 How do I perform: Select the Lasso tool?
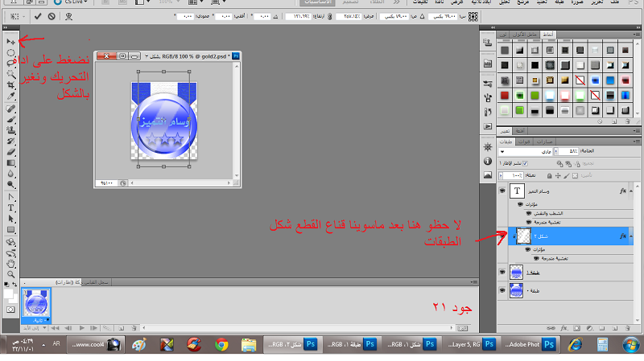[x=10, y=63]
